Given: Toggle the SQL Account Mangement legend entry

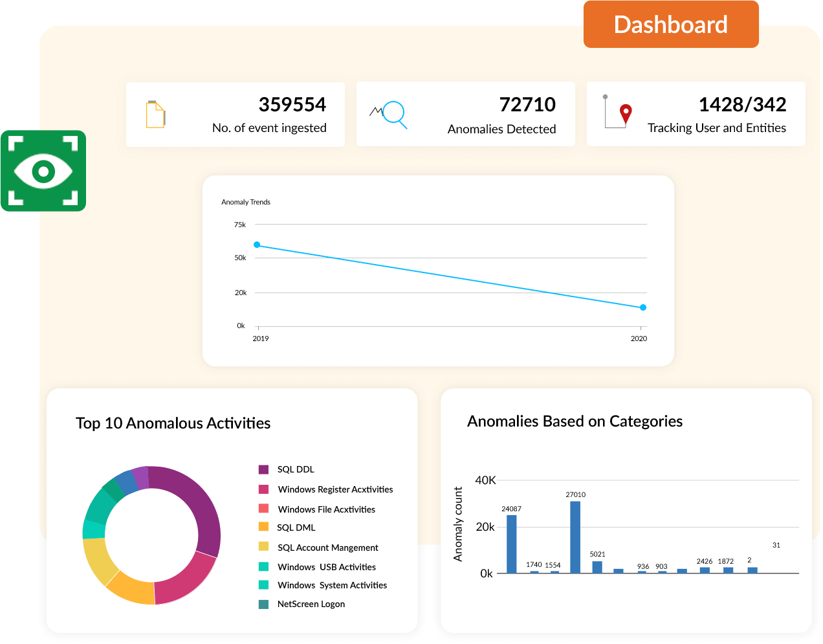Looking at the screenshot, I should point(327,548).
